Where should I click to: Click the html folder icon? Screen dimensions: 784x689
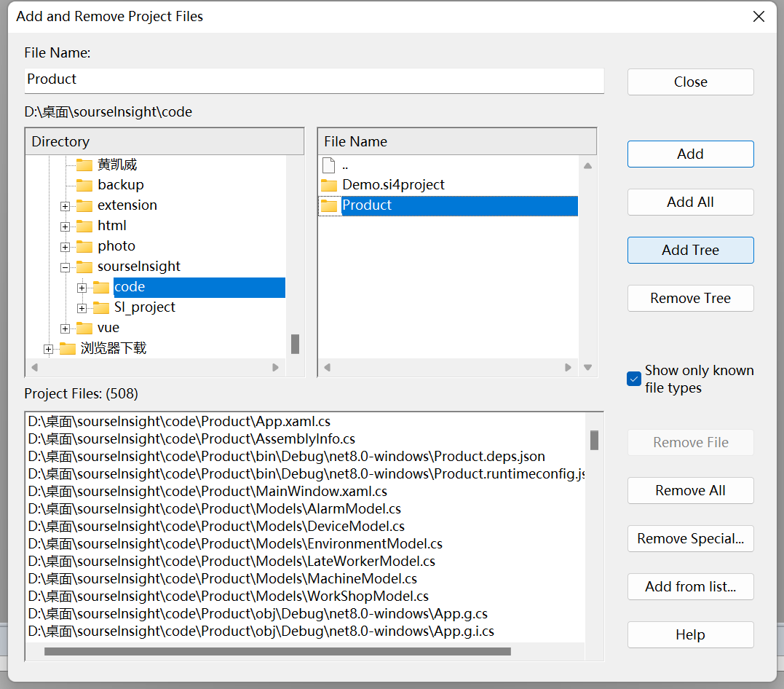[x=84, y=227]
